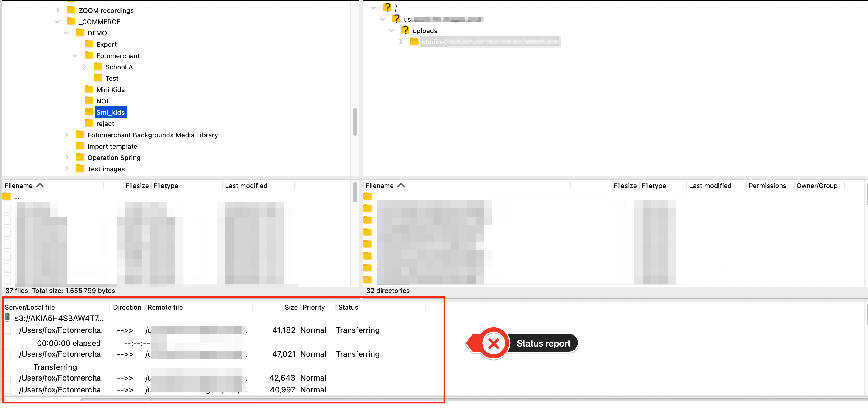Collapse the remote uploads folder
Viewport: 868px width, 416px height.
(391, 30)
